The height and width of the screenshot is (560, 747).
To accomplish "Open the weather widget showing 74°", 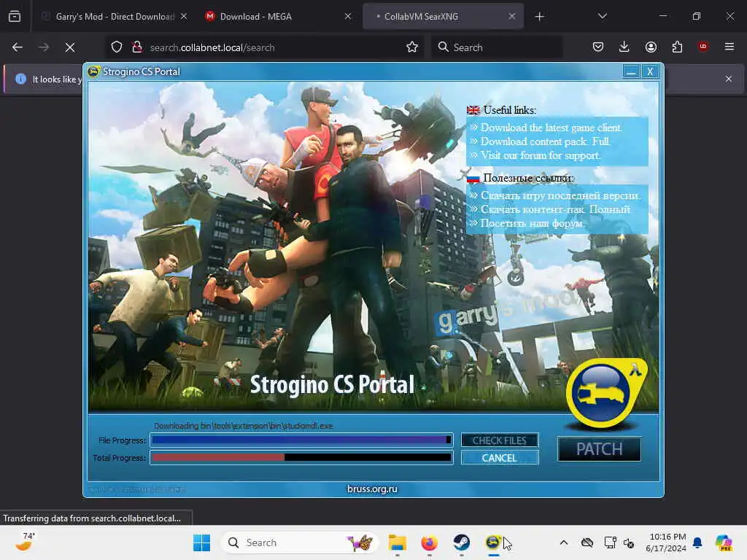I will point(25,542).
